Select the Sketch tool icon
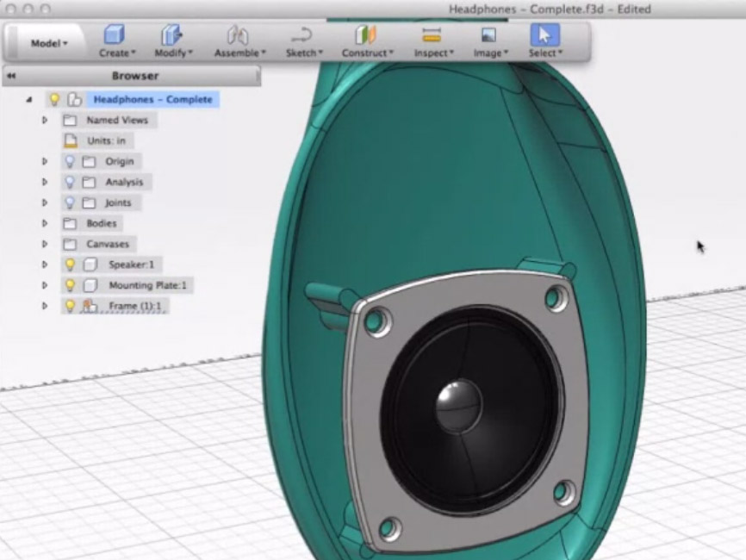The height and width of the screenshot is (560, 746). [x=302, y=36]
